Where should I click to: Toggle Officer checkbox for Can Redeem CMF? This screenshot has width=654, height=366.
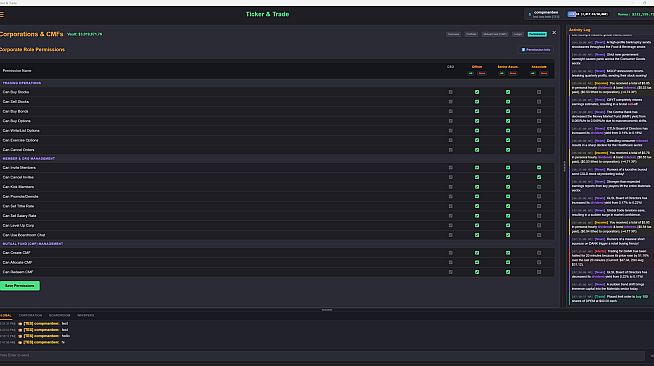[477, 272]
